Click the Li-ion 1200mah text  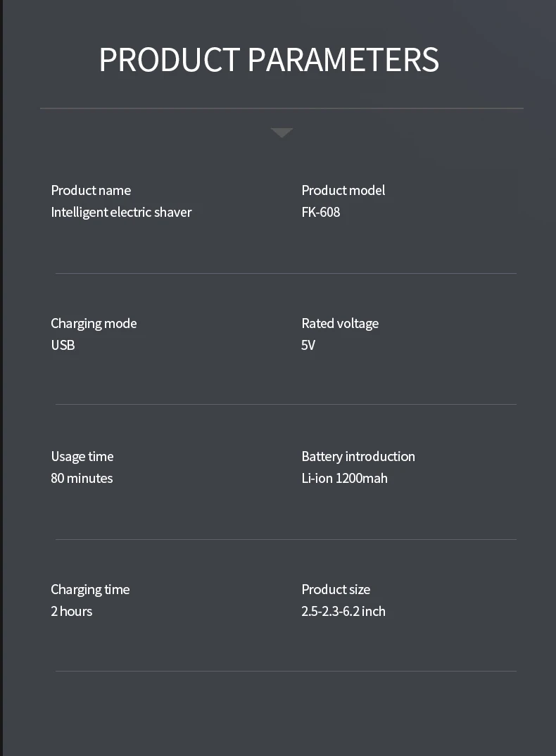(344, 478)
